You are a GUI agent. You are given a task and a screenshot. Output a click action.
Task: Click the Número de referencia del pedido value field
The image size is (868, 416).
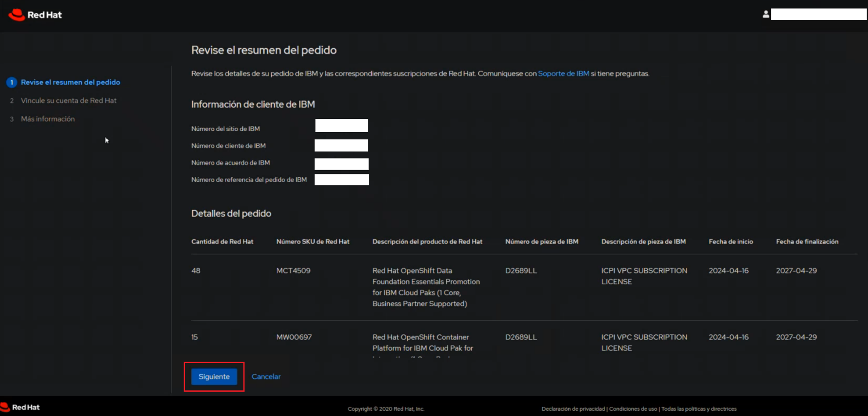click(341, 179)
